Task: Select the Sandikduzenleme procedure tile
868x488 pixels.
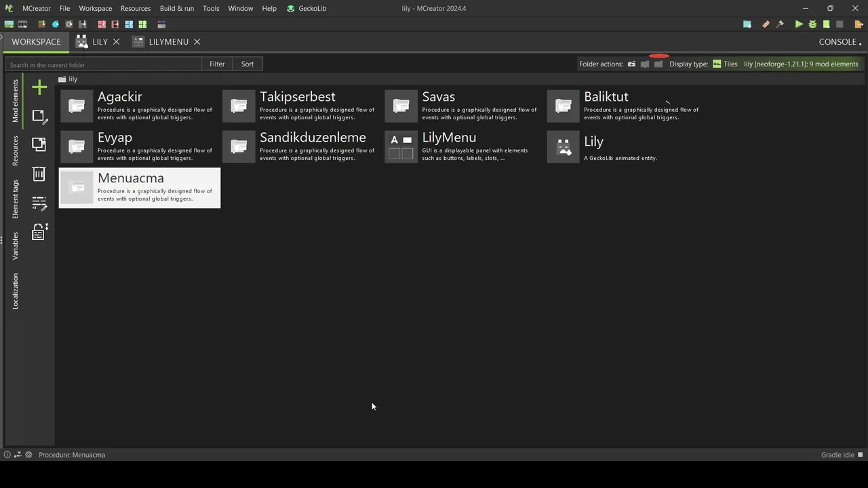Action: pyautogui.click(x=302, y=147)
